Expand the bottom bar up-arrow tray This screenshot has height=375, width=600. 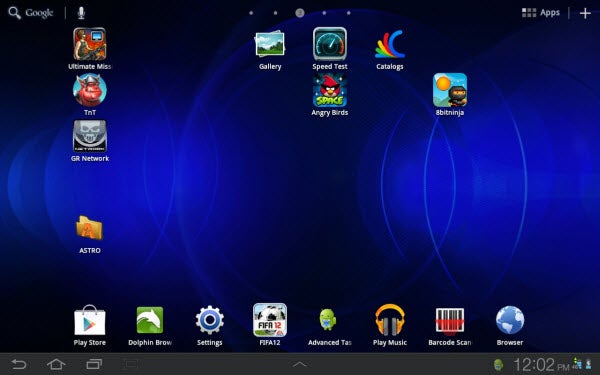[300, 364]
